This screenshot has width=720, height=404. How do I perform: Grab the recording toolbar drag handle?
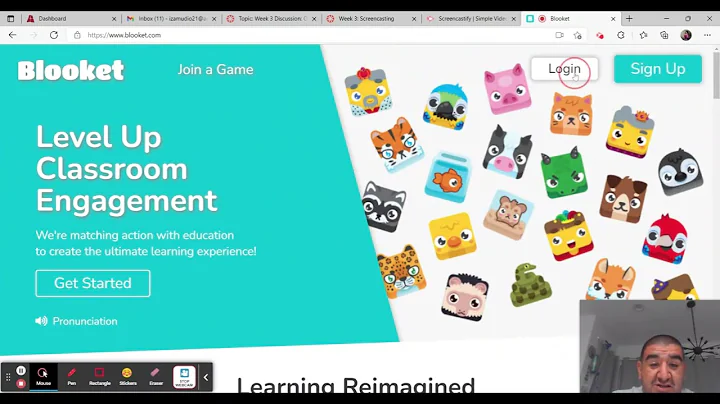coord(8,377)
